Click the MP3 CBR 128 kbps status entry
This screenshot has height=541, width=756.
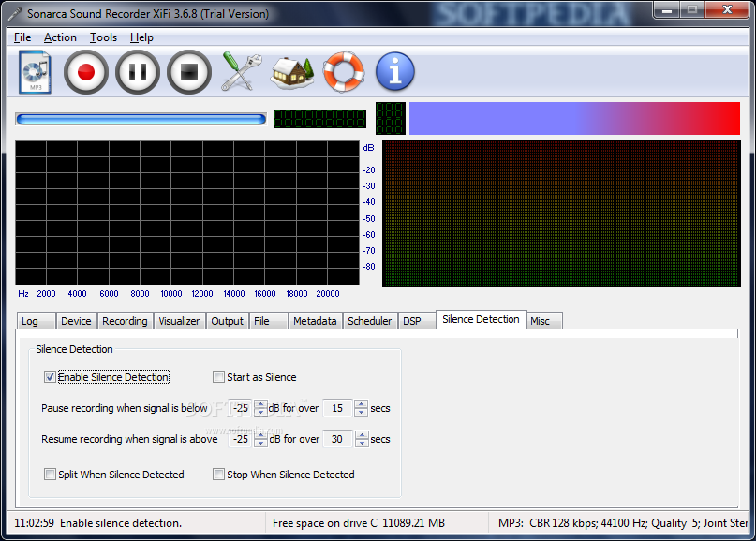tap(622, 522)
